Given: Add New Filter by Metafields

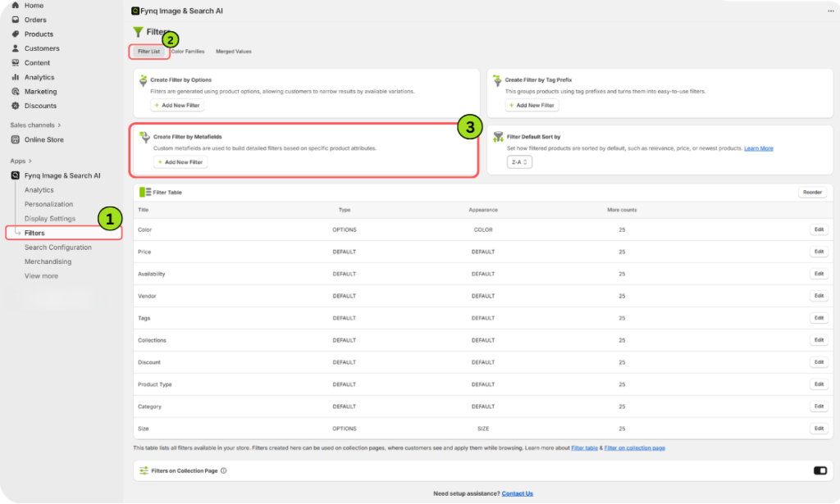Looking at the screenshot, I should (x=180, y=162).
